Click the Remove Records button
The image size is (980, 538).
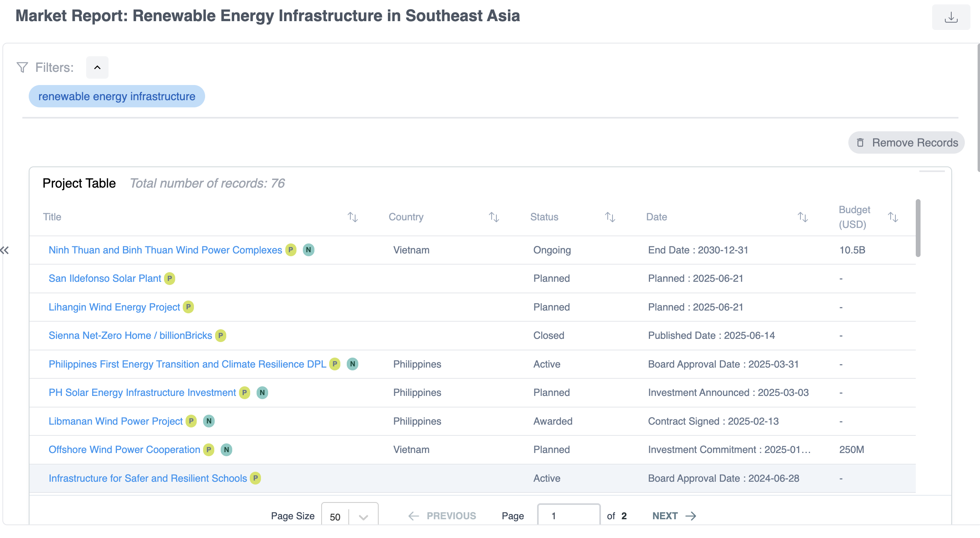906,142
